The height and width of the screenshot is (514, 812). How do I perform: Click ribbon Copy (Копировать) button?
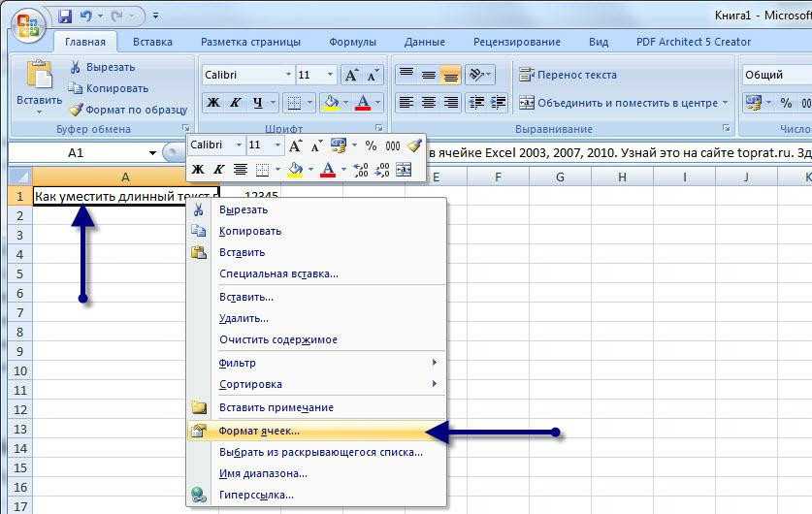pyautogui.click(x=109, y=88)
